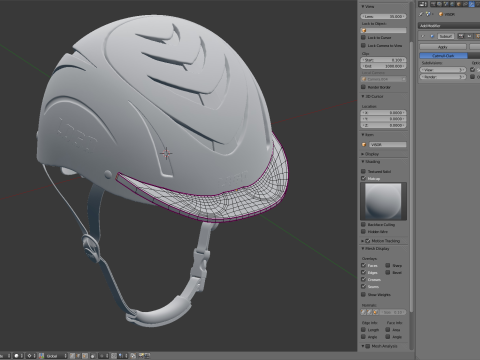The height and width of the screenshot is (360, 480).
Task: Enable Lock to Cursor checkbox
Action: click(x=363, y=37)
